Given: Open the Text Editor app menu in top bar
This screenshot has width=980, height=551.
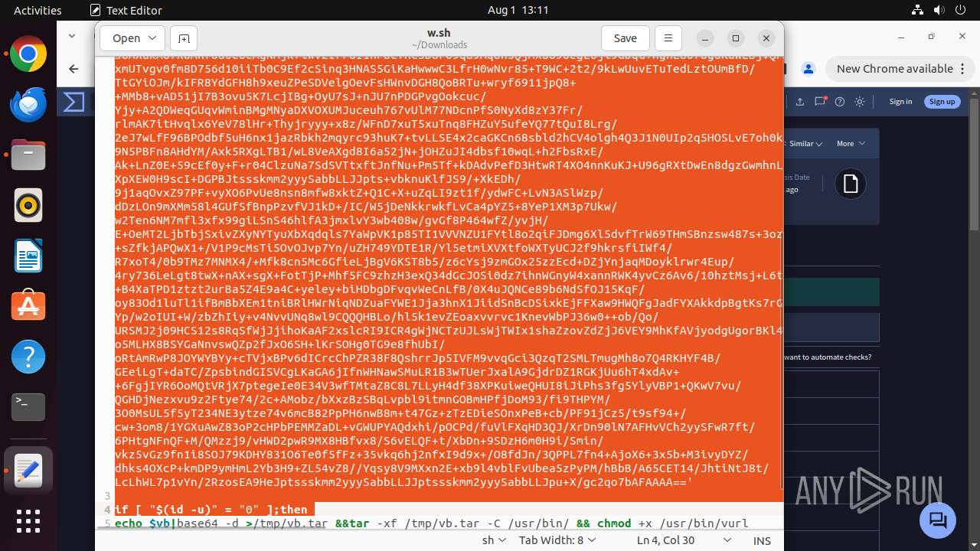Looking at the screenshot, I should 126,10.
